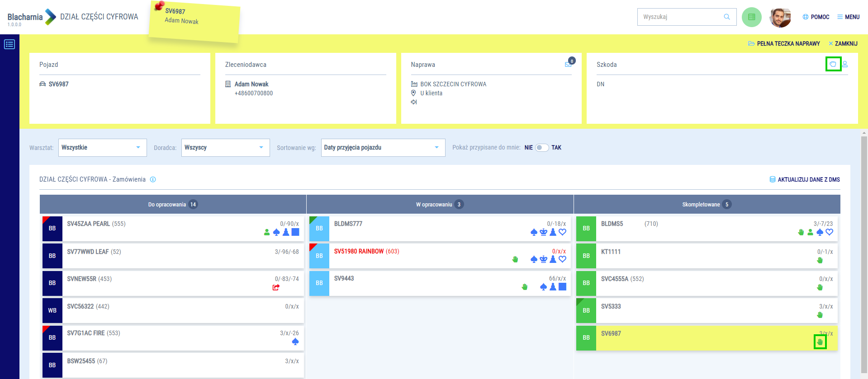
Task: Click the hand icon in Szkoda panel
Action: click(x=833, y=64)
